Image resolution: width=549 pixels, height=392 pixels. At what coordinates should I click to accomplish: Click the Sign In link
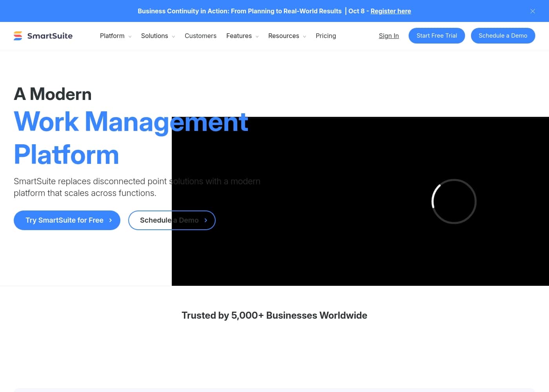(x=389, y=36)
